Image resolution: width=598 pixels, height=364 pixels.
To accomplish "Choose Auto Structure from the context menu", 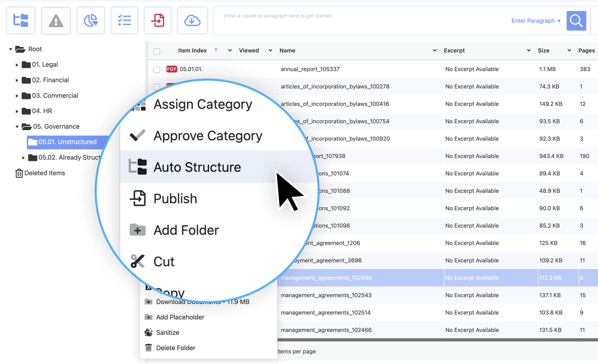I will 197,167.
